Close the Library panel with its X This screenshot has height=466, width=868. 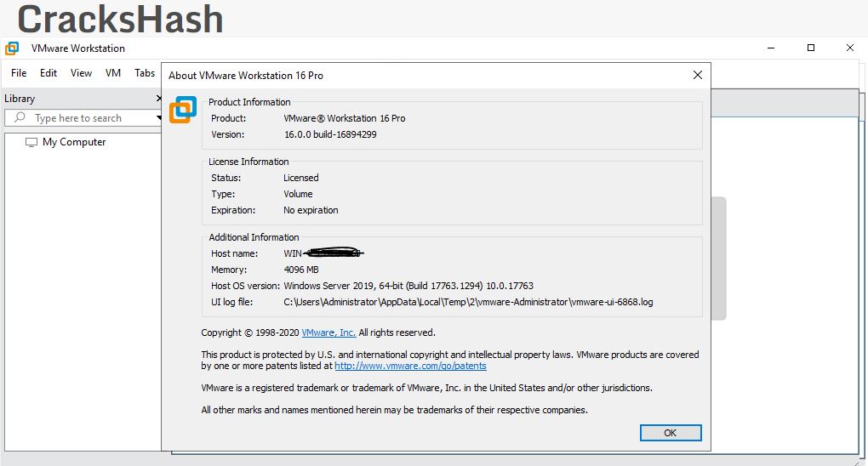[x=158, y=99]
